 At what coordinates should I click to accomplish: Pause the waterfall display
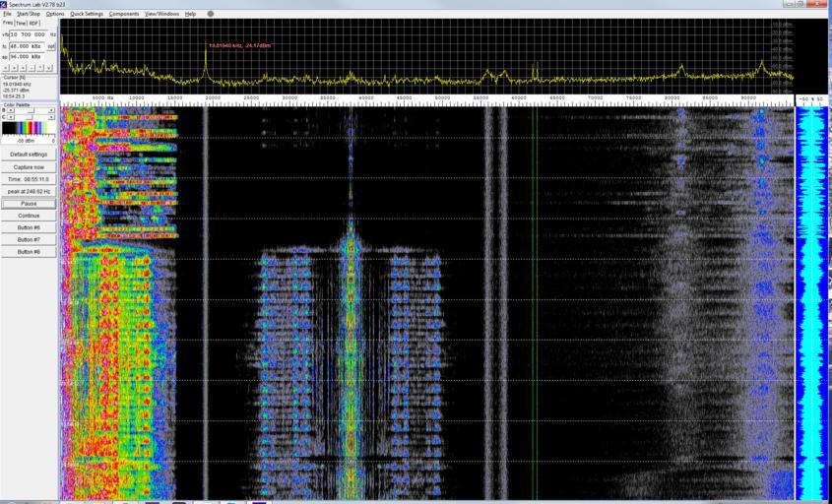pos(29,204)
